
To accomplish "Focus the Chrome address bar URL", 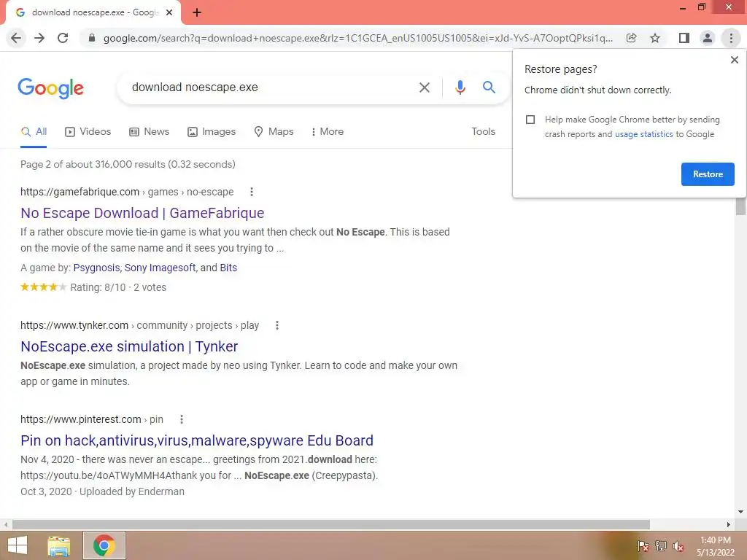I will coord(357,38).
